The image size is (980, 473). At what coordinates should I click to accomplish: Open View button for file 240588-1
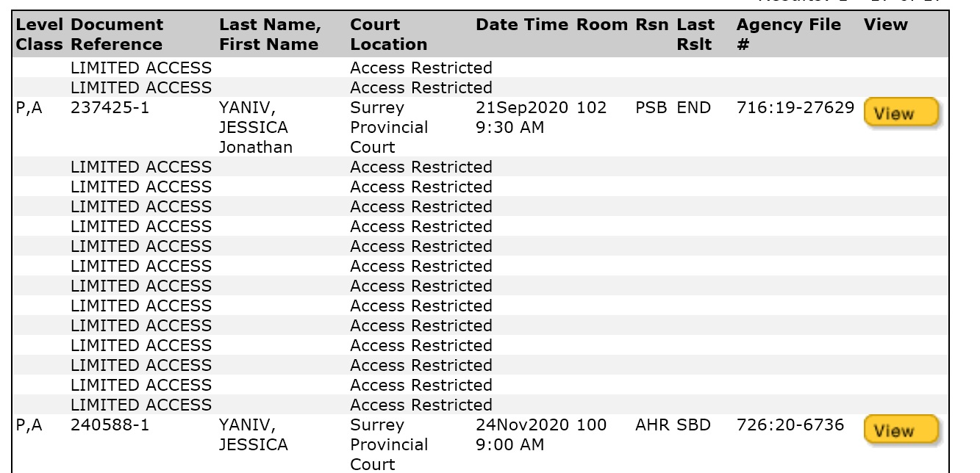coord(901,430)
